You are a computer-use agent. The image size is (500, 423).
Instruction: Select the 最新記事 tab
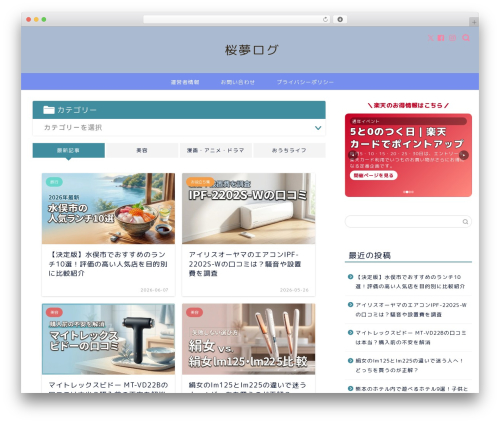point(69,150)
